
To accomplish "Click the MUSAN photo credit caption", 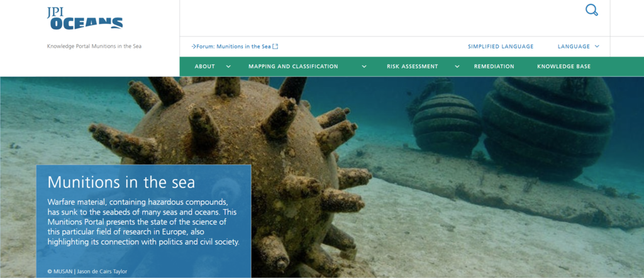I will tap(86, 272).
